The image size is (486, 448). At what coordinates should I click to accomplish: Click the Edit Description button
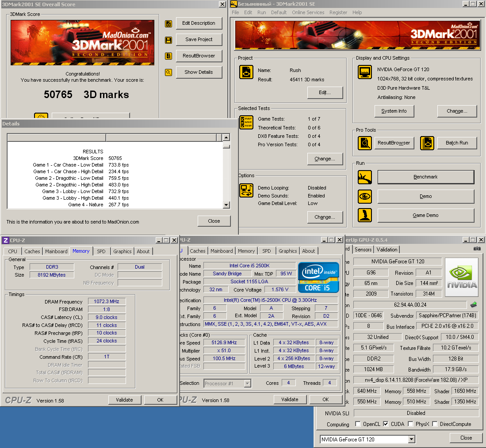[199, 23]
